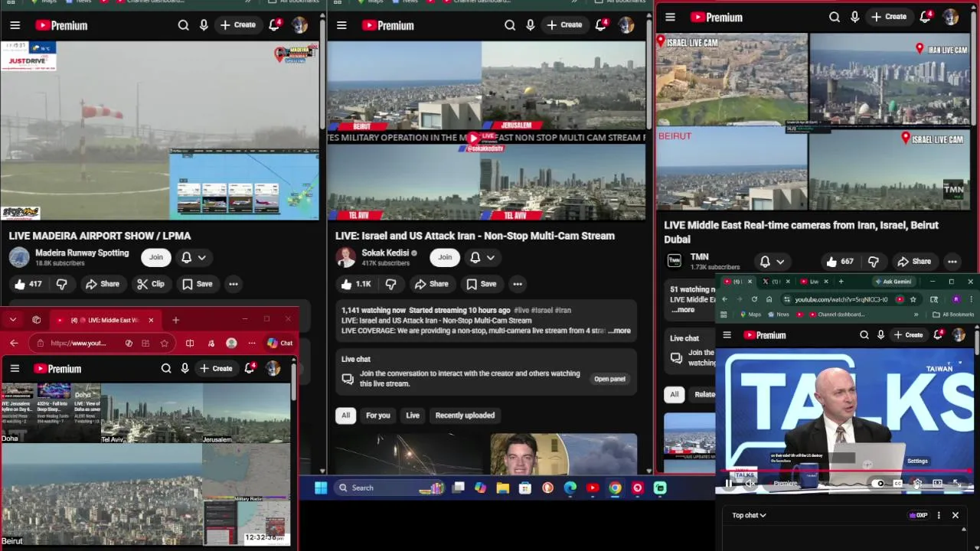Join Madeira Runway Spotting channel
Viewport: 980px width, 551px height.
156,257
